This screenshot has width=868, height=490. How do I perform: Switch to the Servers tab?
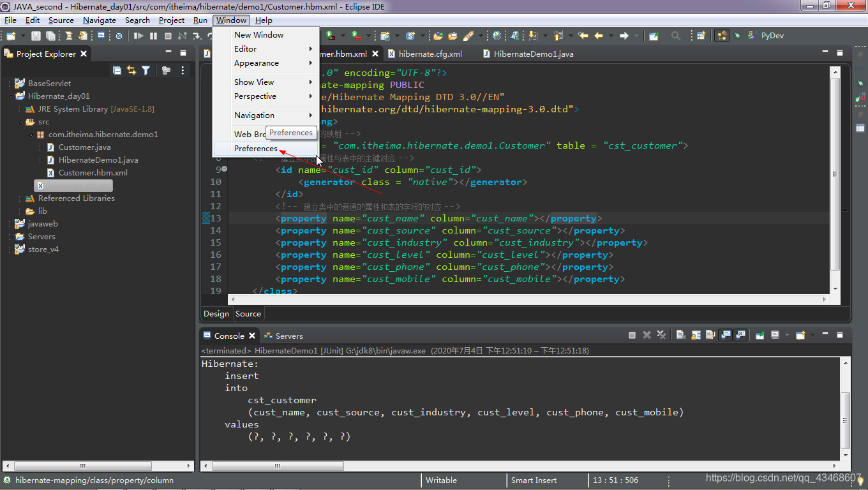coord(283,336)
